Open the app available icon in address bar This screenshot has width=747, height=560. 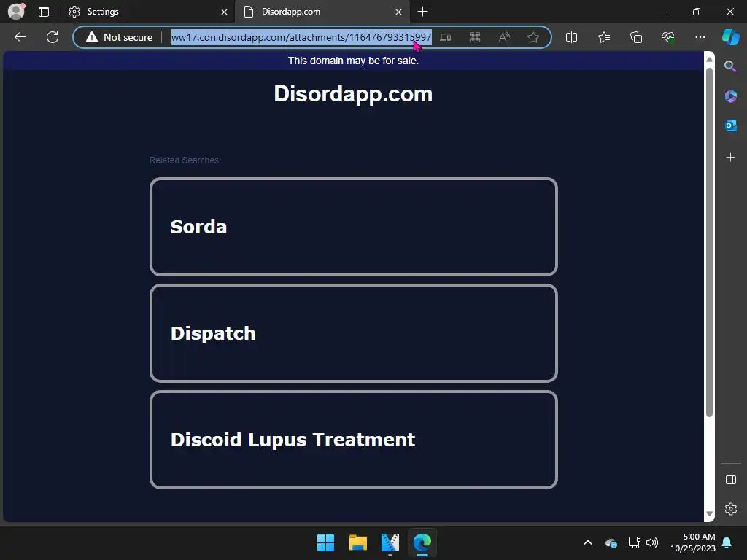point(446,37)
